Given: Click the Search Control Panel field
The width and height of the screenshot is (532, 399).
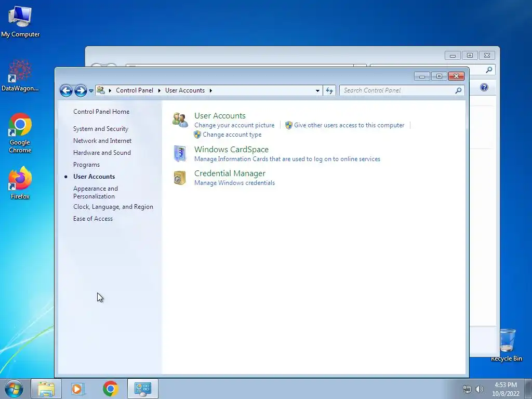Looking at the screenshot, I should 402,90.
